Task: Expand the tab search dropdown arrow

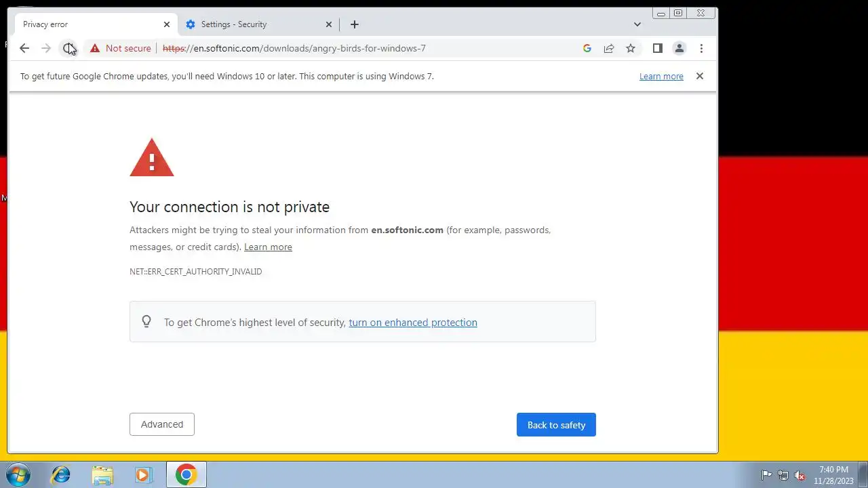Action: click(637, 24)
